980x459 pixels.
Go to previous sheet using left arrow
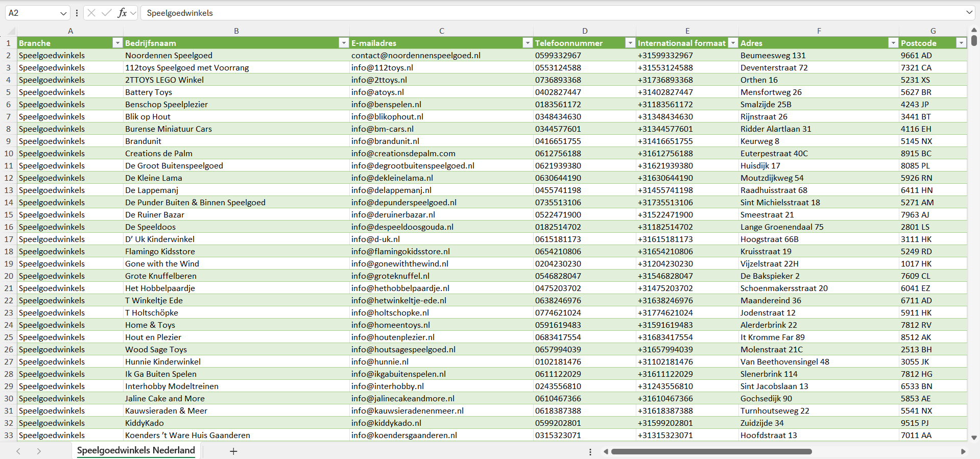(x=18, y=451)
